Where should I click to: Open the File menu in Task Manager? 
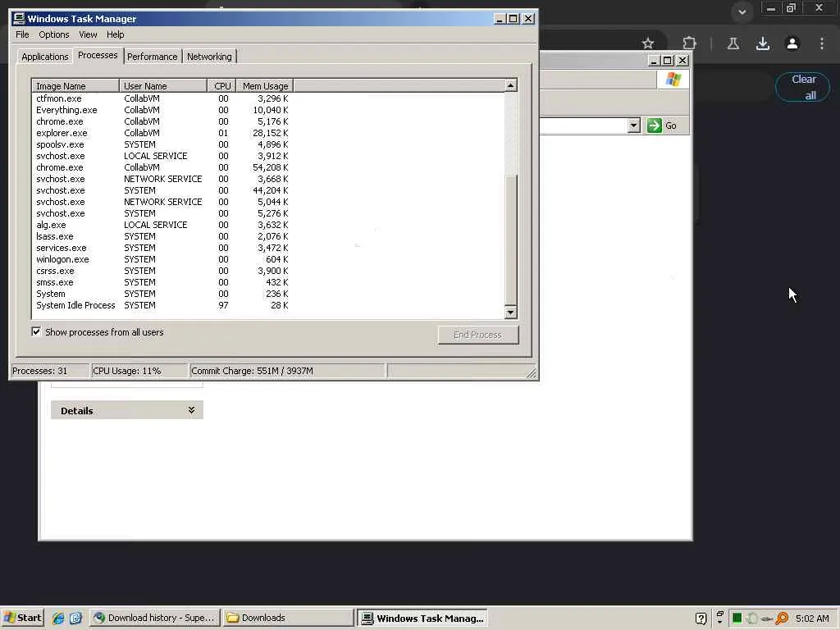22,34
